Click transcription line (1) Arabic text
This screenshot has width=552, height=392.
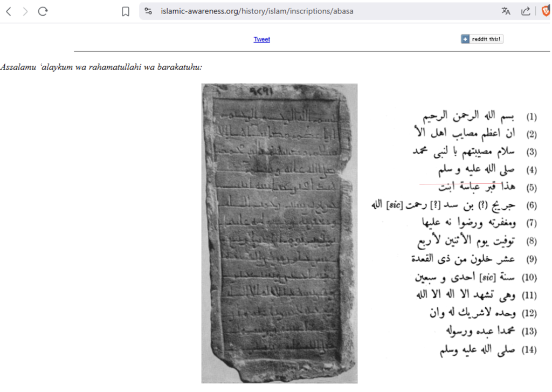coord(466,116)
